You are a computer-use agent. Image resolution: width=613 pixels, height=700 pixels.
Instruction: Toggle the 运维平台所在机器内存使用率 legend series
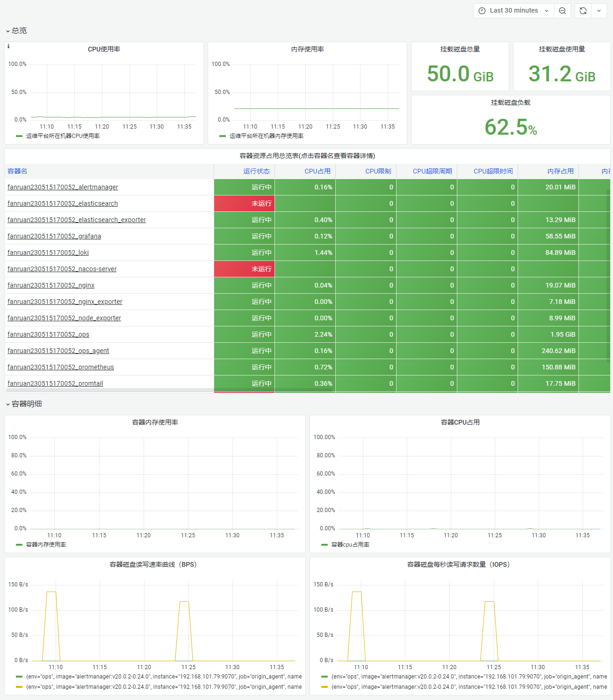tap(261, 136)
